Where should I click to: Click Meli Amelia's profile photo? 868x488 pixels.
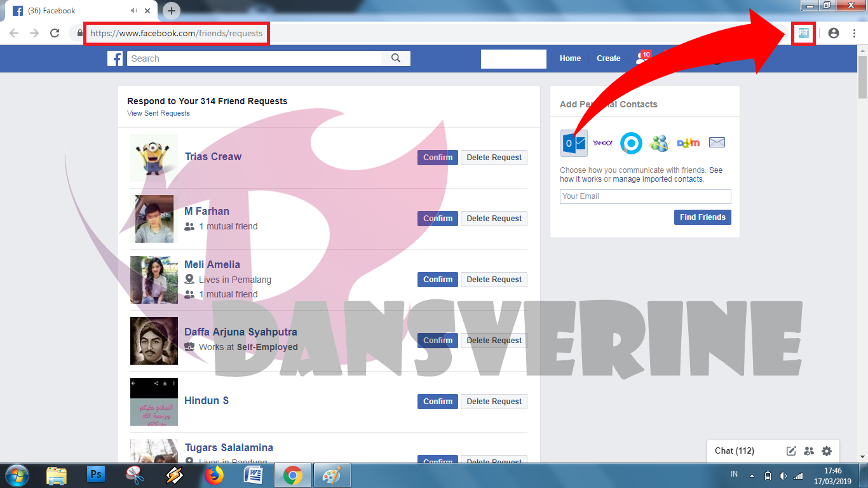[154, 280]
